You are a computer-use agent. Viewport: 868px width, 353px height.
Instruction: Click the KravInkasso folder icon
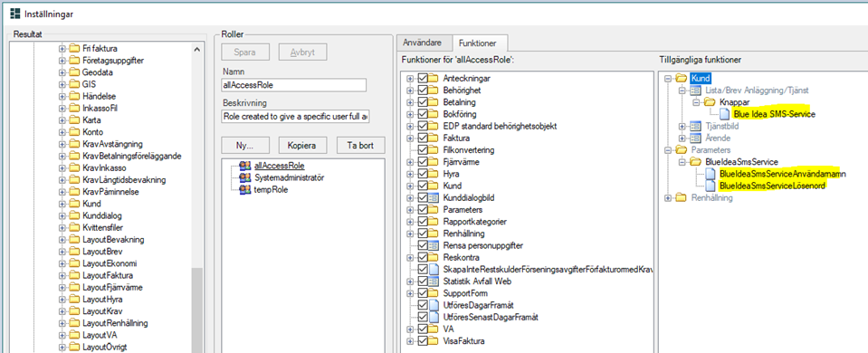click(x=74, y=167)
